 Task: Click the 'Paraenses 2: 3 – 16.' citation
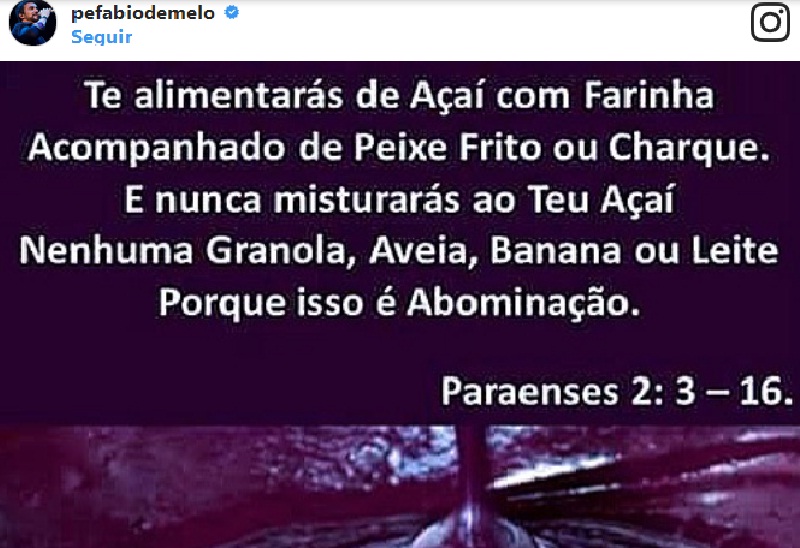click(x=617, y=392)
